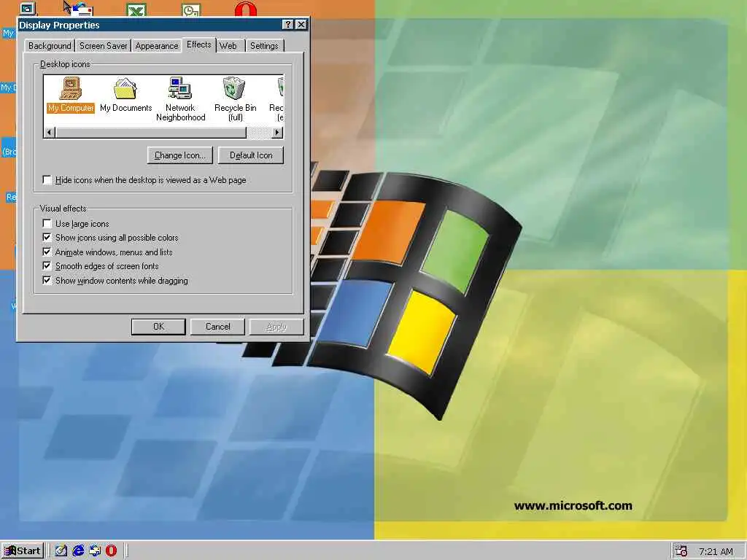Select the Recycle Bin (full) icon
The height and width of the screenshot is (560, 747).
[235, 99]
